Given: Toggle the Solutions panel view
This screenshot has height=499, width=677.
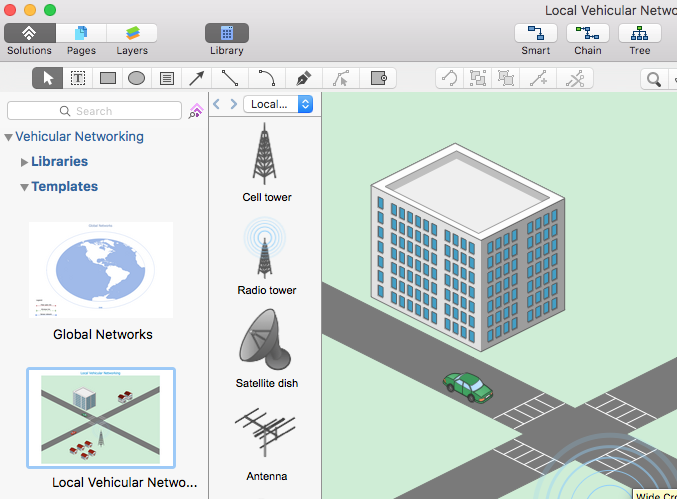Looking at the screenshot, I should [29, 33].
